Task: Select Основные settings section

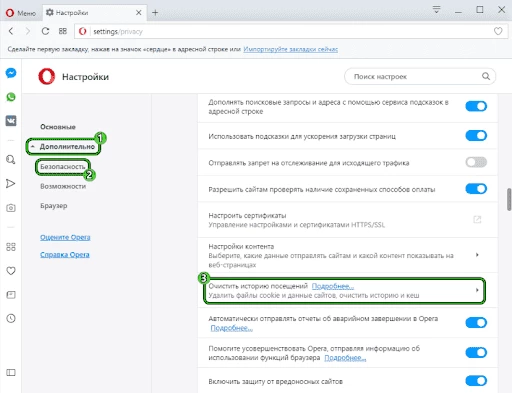Action: point(58,127)
